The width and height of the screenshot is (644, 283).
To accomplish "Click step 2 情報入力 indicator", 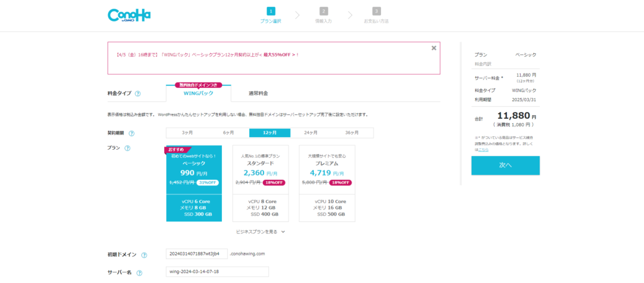I will pyautogui.click(x=324, y=15).
